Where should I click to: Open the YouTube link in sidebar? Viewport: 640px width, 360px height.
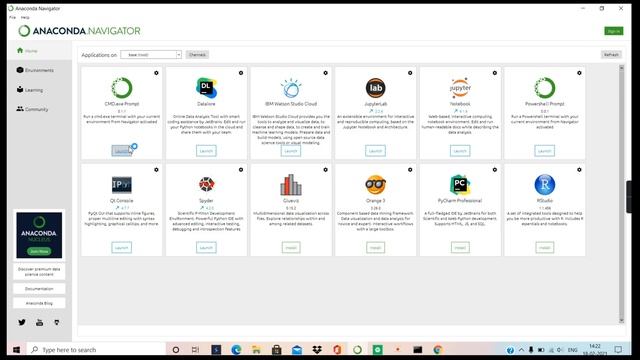39,322
